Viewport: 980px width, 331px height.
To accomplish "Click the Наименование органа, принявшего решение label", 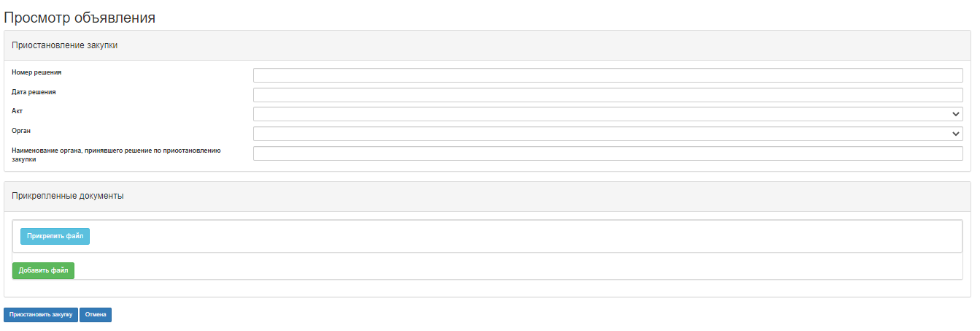I will pyautogui.click(x=117, y=150).
